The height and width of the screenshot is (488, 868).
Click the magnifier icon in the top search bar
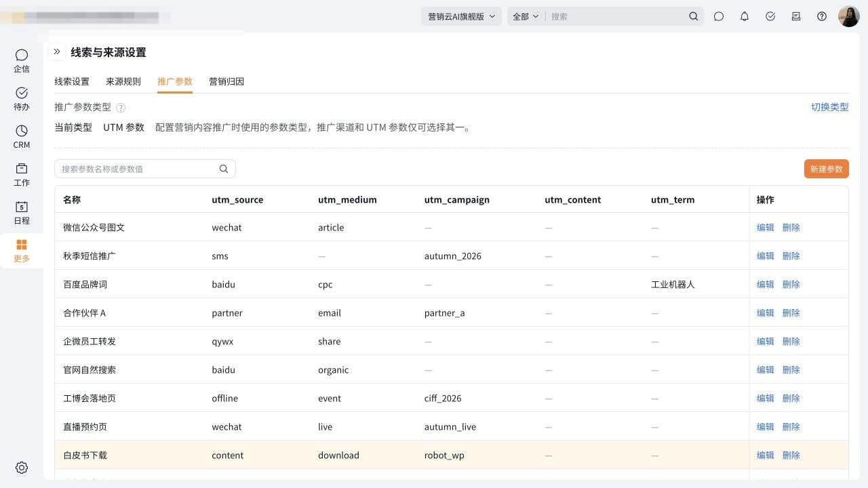[x=693, y=16]
